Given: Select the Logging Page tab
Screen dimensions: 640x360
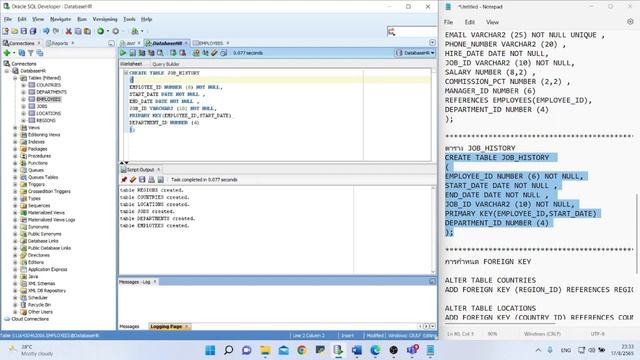Looking at the screenshot, I should tap(166, 327).
